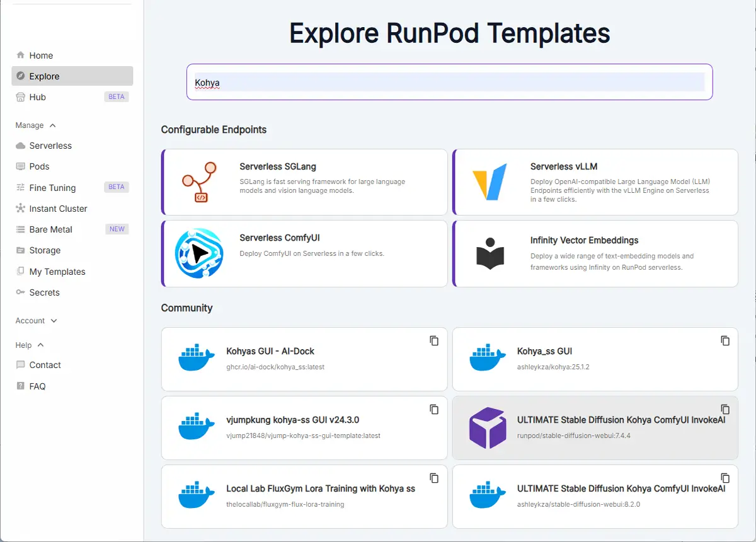Click the Secrets key icon
The image size is (756, 542).
tap(21, 292)
